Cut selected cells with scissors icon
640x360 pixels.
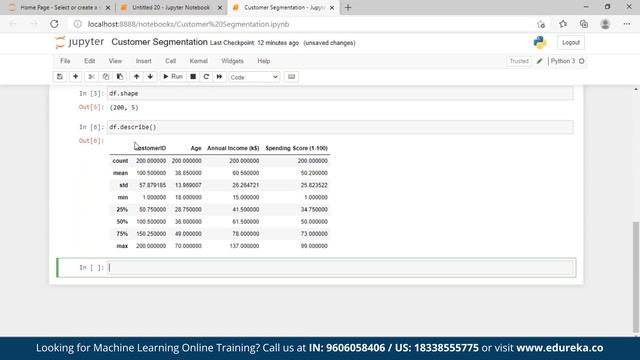[x=91, y=77]
